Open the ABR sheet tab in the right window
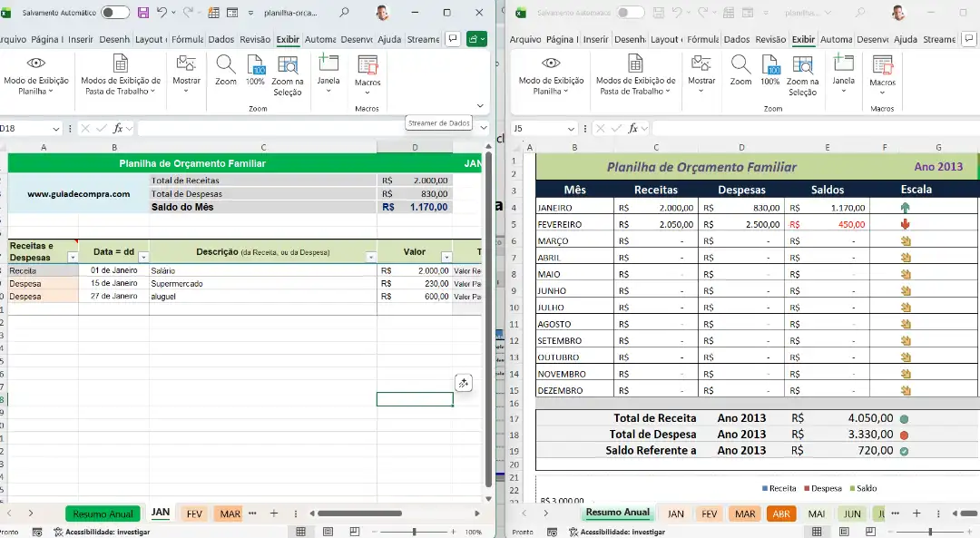The width and height of the screenshot is (980, 538). pyautogui.click(x=780, y=514)
